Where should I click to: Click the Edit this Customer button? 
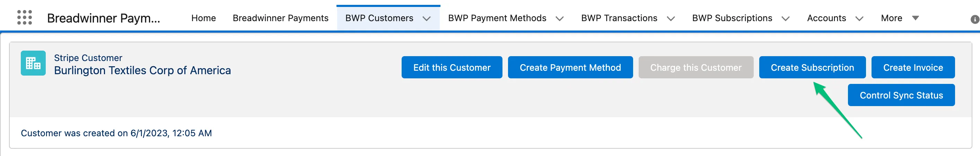coord(452,67)
